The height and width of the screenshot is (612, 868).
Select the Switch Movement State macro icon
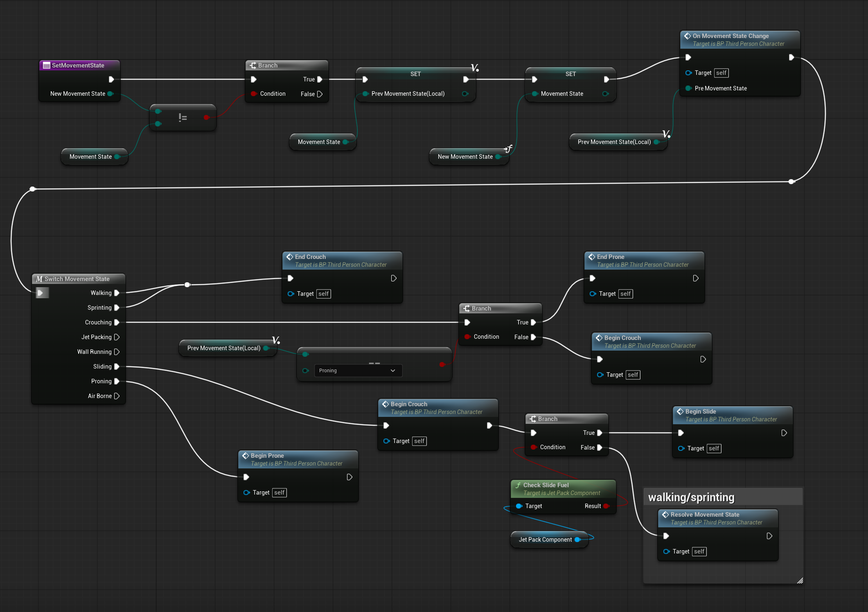tap(39, 279)
